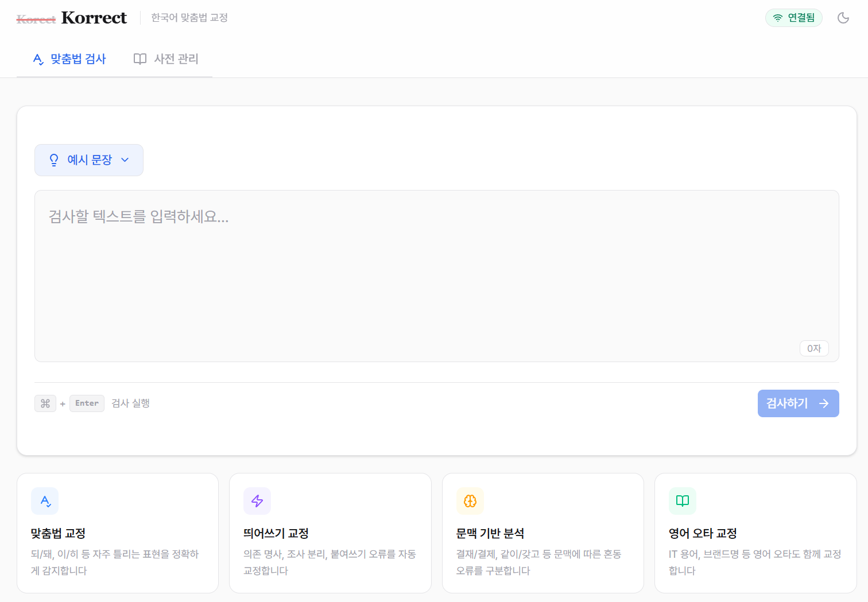
Task: Expand the 예시 문장 dropdown chevron
Action: (125, 160)
